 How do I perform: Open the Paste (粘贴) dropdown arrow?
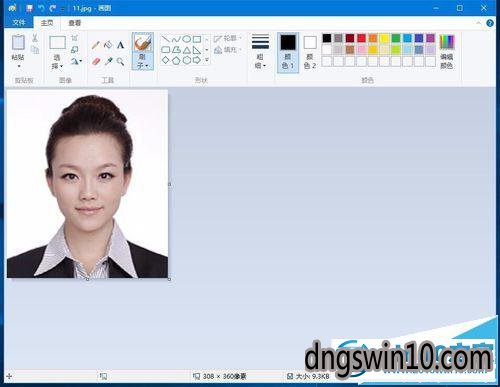(x=18, y=66)
